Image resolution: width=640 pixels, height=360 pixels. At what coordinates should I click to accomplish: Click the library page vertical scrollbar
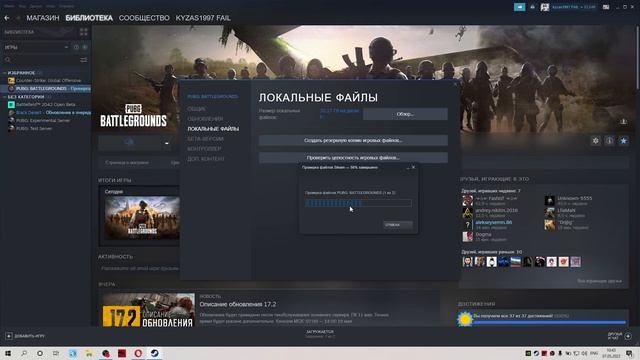point(638,57)
